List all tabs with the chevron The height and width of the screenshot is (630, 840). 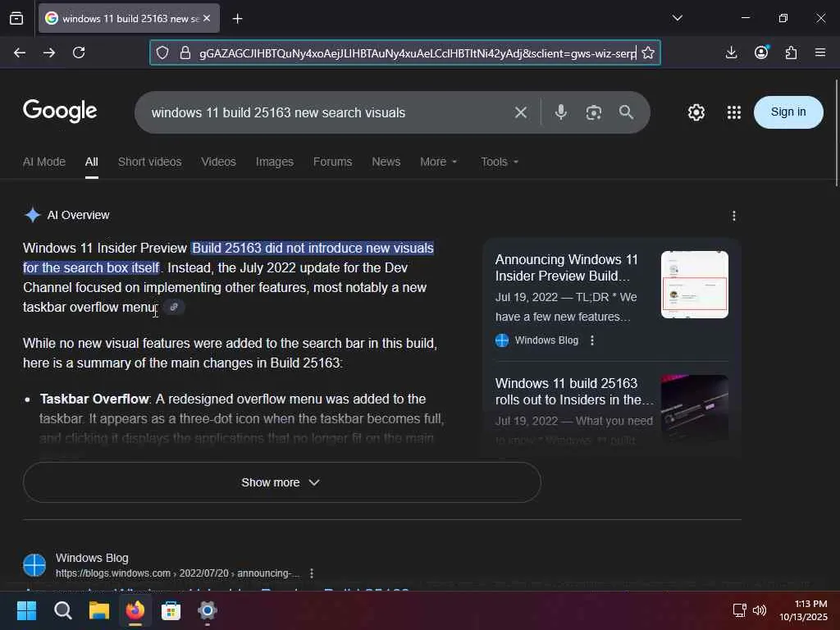677,18
